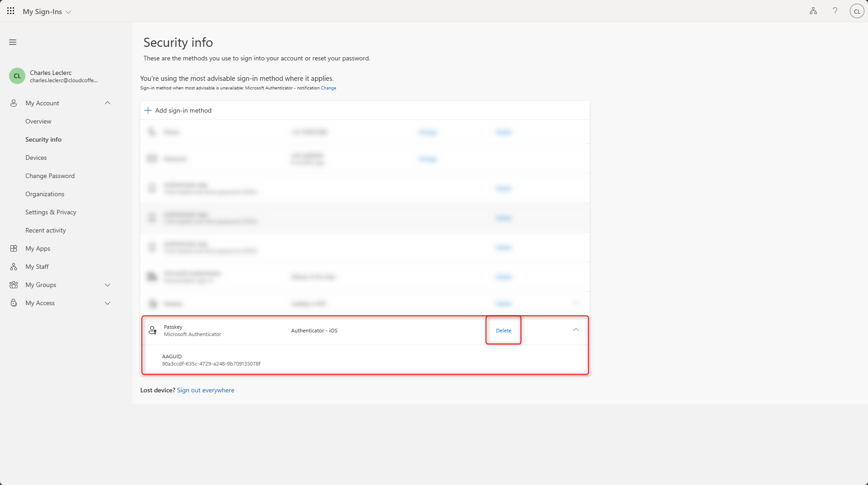
Task: Click the Passkey method icon
Action: tap(153, 331)
